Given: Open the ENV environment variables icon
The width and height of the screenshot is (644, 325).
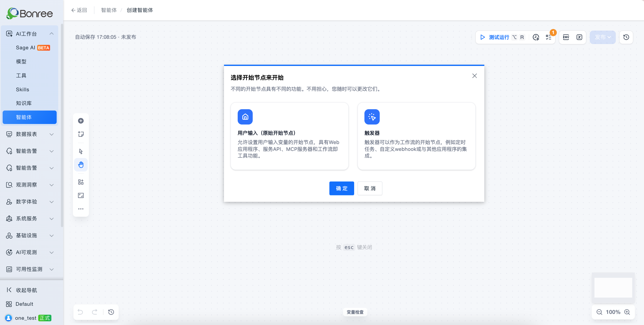Looking at the screenshot, I should [566, 37].
